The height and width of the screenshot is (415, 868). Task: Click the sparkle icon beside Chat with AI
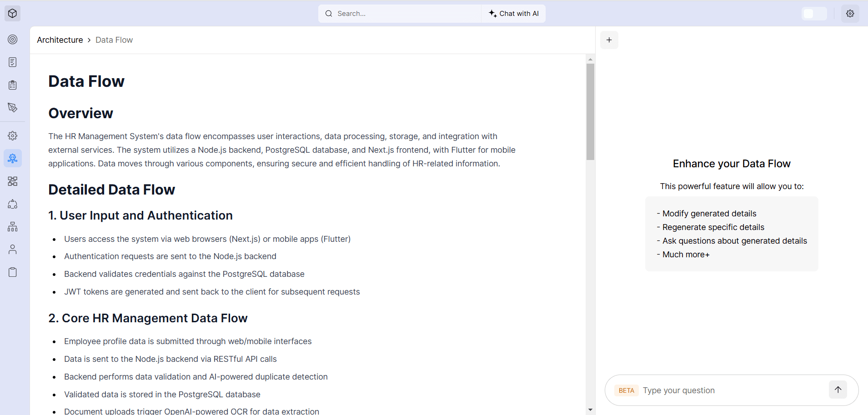click(x=493, y=14)
